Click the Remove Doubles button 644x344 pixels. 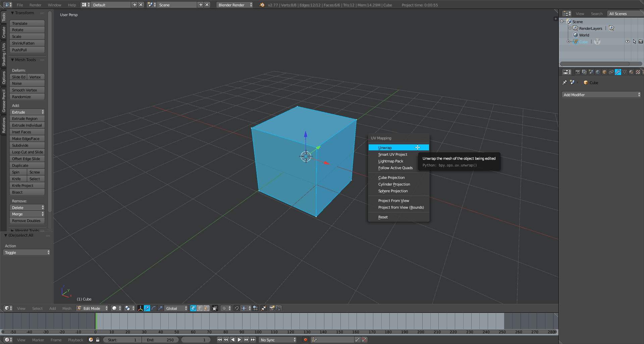[27, 220]
